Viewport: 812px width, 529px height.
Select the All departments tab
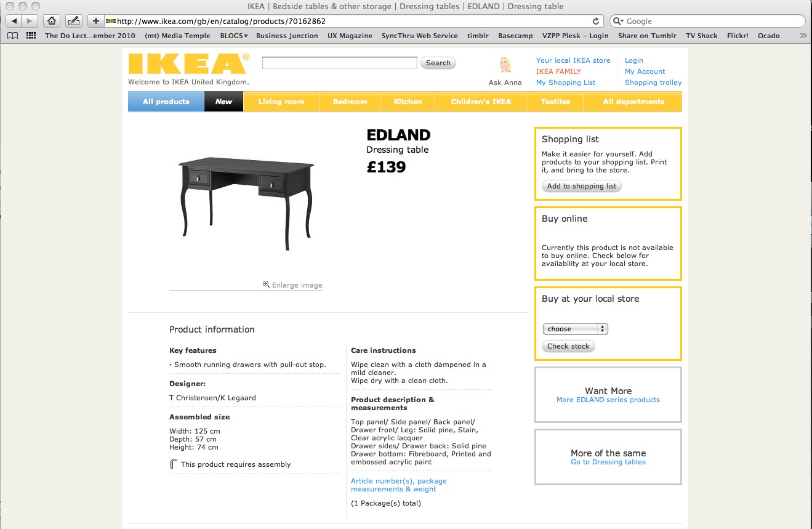click(x=633, y=102)
